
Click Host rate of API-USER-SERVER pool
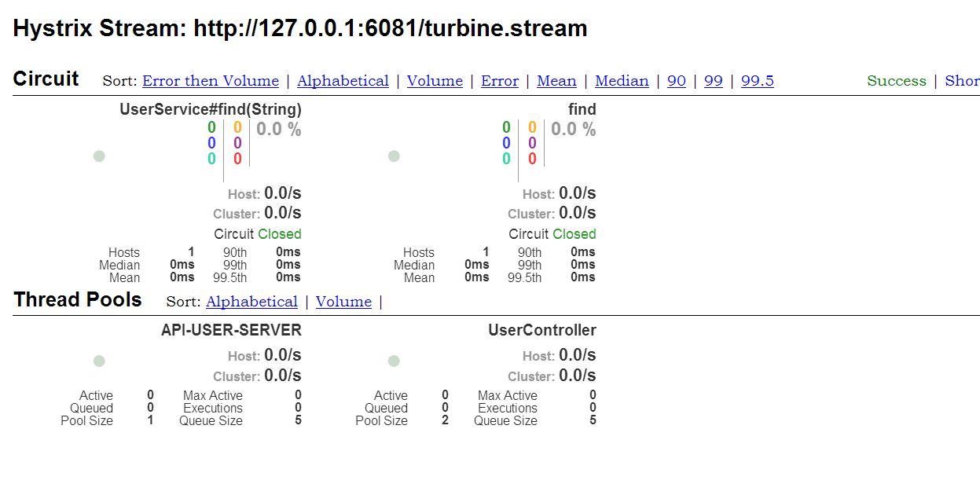pos(283,355)
